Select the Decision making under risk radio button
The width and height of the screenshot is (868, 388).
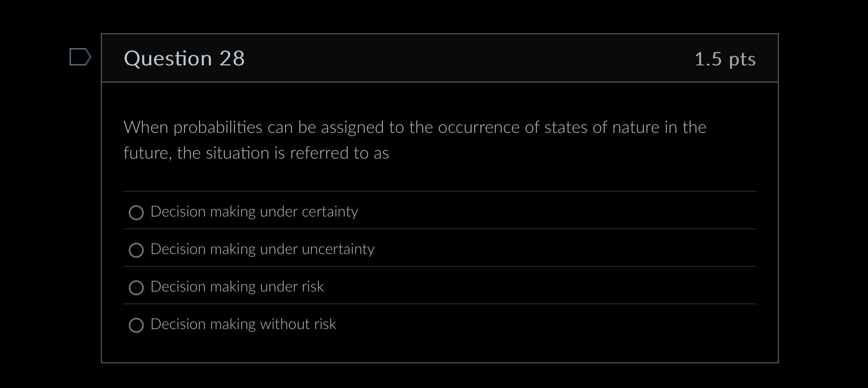click(x=136, y=288)
